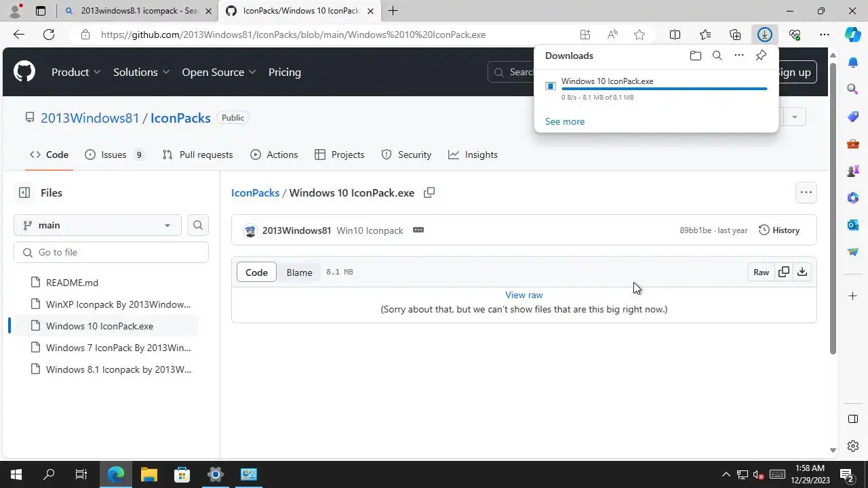
Task: Pin the Downloads panel
Action: pyautogui.click(x=761, y=56)
